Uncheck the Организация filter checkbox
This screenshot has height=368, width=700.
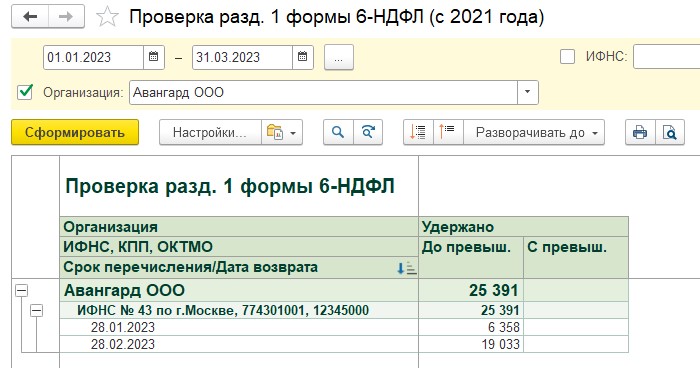25,92
